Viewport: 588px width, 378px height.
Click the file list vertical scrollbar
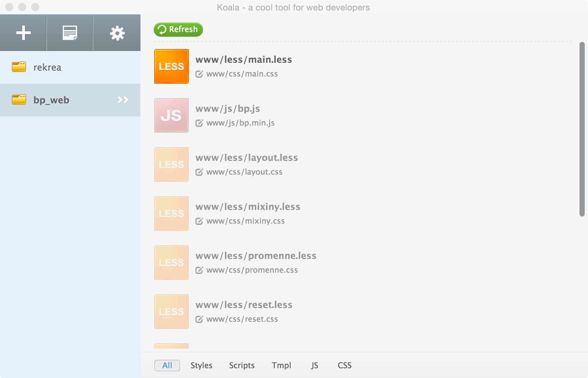pos(582,129)
